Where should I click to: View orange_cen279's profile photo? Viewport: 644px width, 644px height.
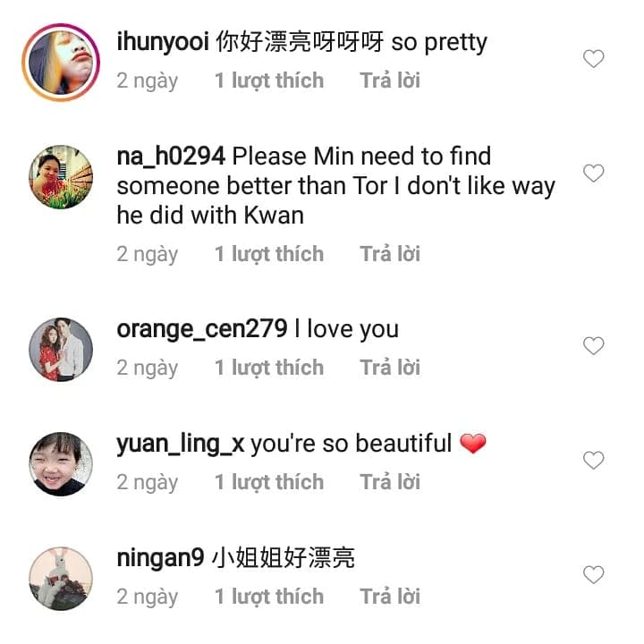61,349
